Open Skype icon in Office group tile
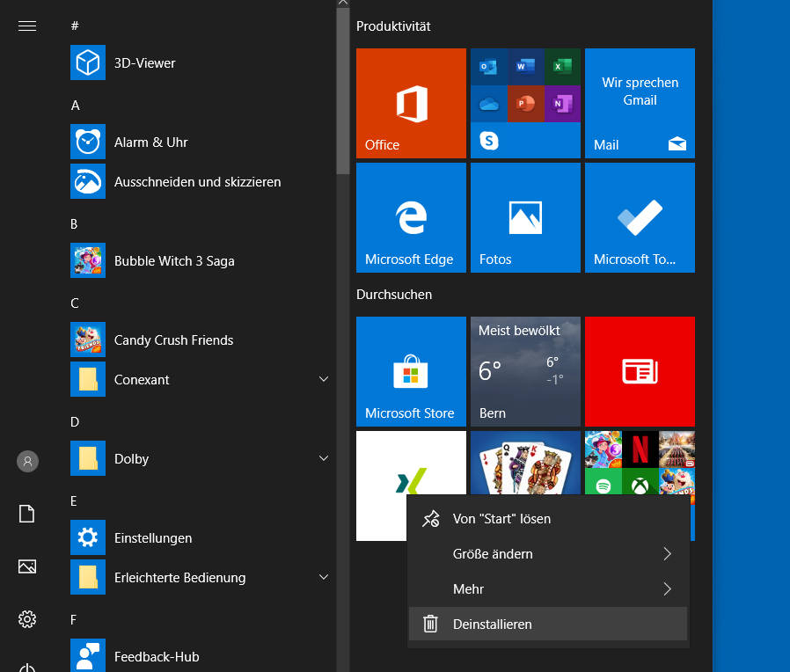This screenshot has height=672, width=790. (x=489, y=141)
